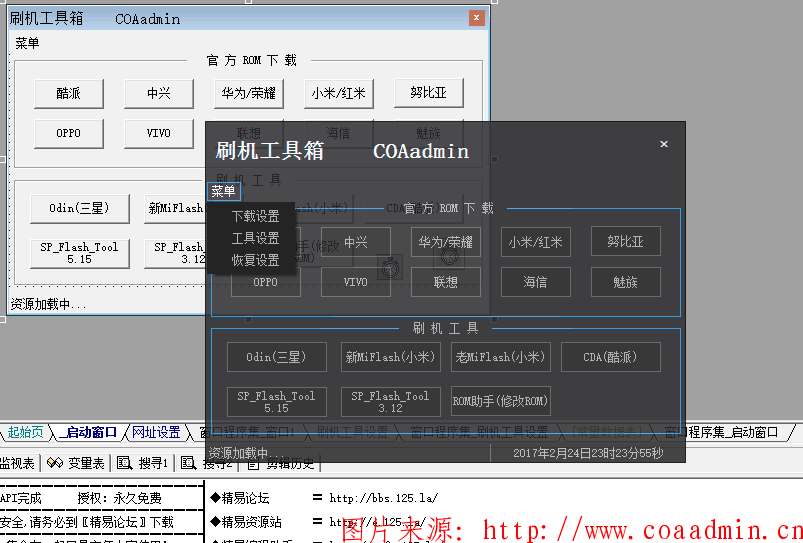This screenshot has height=543, width=803.
Task: Click 努比亚 in the light design window
Action: tap(429, 93)
